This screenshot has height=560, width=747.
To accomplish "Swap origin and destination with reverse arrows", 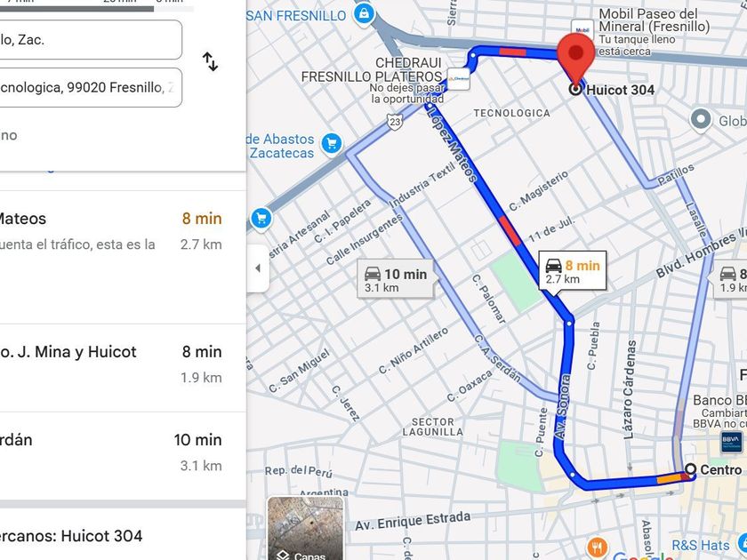I will [210, 62].
